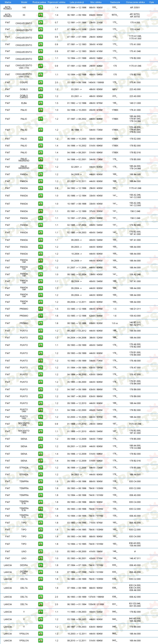Select fuel icon in PUNTO VAN 1.2 row
Screen dimensions: 158x644
tap(40, 417)
